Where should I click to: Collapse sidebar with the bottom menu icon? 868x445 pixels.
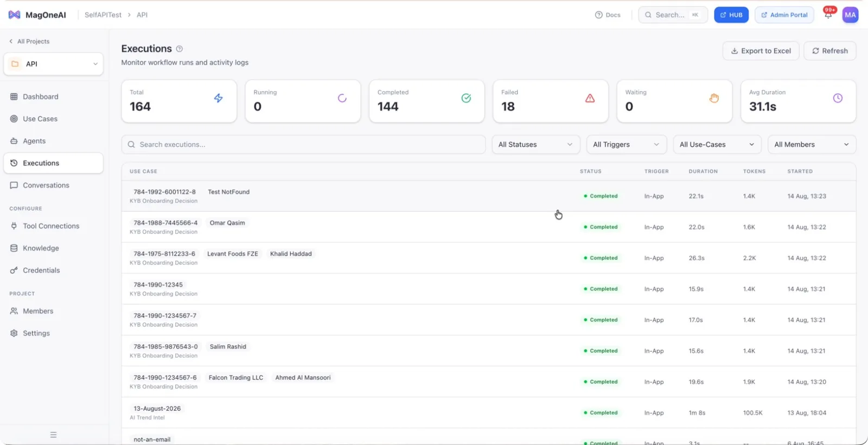pyautogui.click(x=53, y=435)
